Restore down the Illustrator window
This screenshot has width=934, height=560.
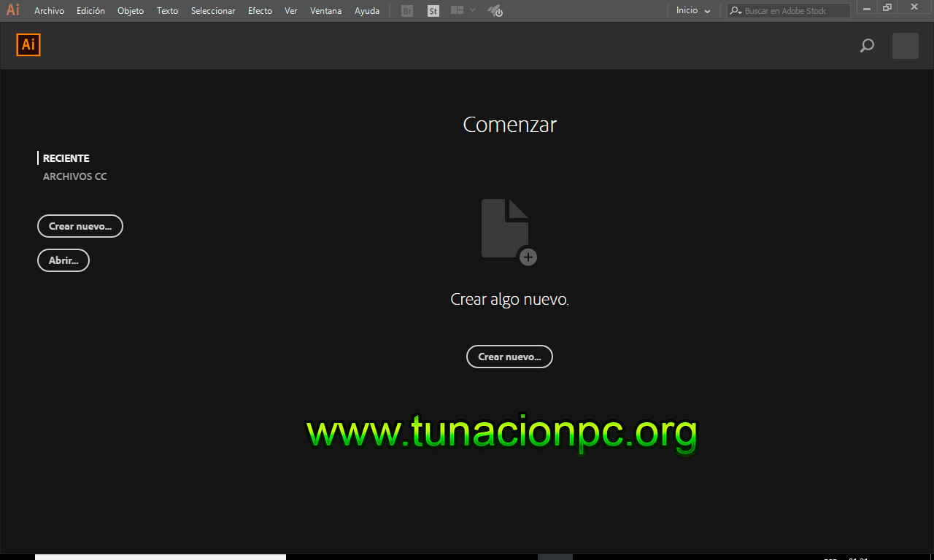[887, 9]
